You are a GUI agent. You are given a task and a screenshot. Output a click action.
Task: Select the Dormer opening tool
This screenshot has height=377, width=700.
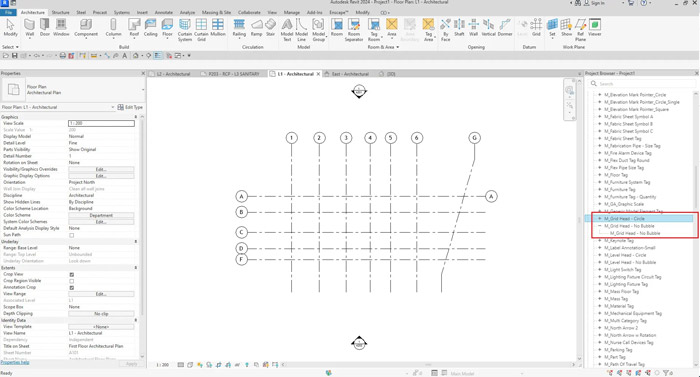[505, 27]
